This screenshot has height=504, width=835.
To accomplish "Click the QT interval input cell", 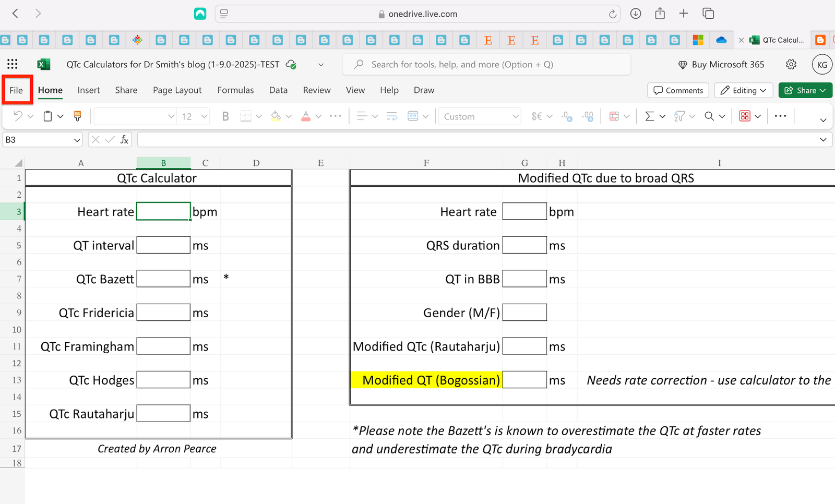I will click(x=163, y=245).
